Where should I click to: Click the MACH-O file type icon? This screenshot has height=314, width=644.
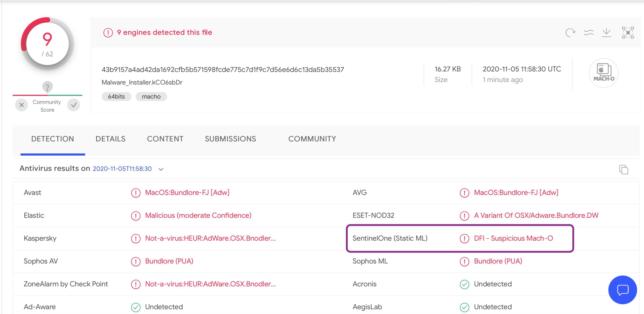tap(603, 73)
